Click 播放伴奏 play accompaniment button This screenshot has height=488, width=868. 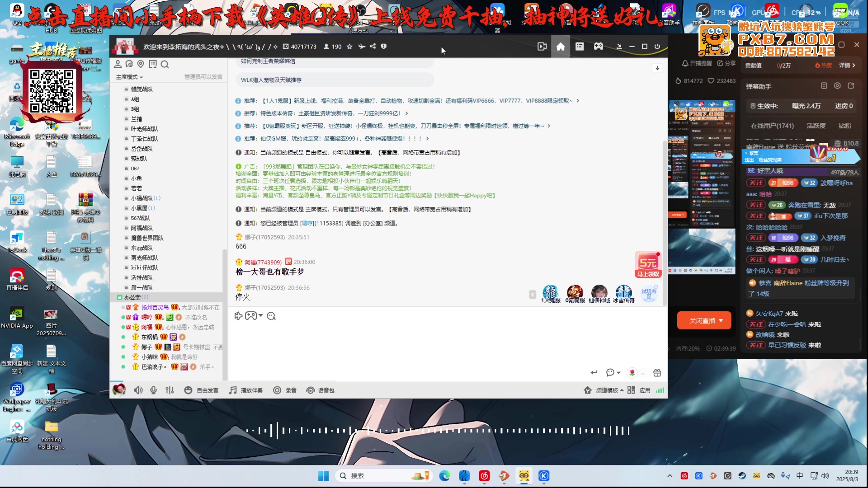(246, 390)
